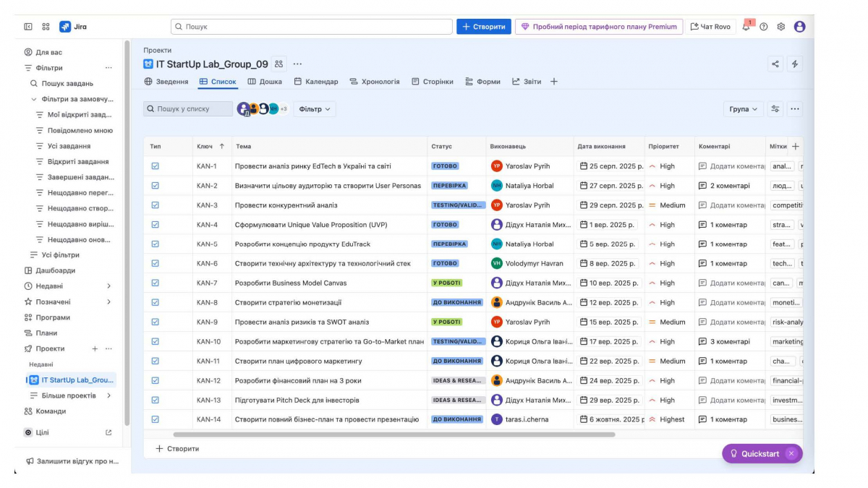Screen dimensions: 868x488
Task: Collapse the sidebar with the panel icon
Action: click(28, 27)
